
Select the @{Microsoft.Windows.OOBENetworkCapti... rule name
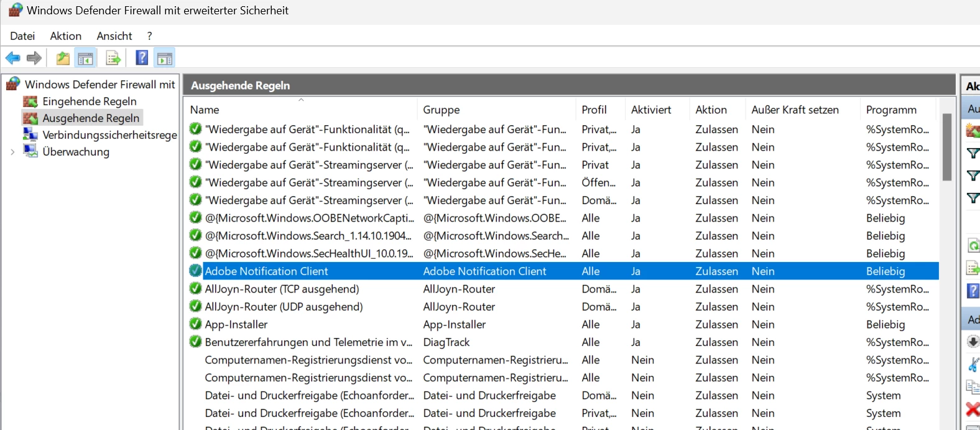tap(309, 218)
